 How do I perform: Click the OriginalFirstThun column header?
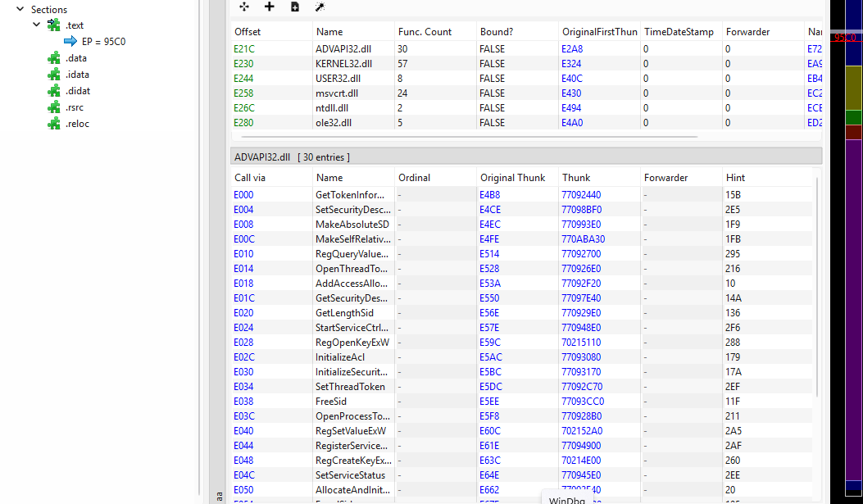tap(599, 32)
